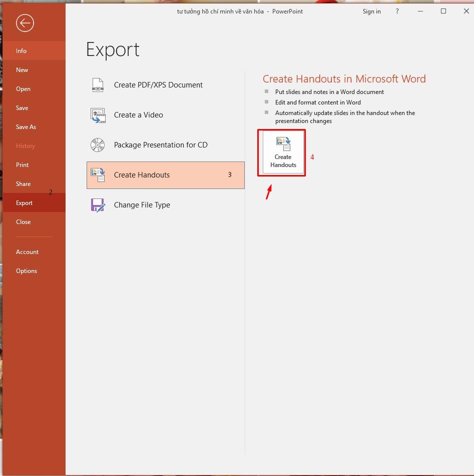This screenshot has height=476, width=474.
Task: Click the Create a Video icon
Action: (x=97, y=114)
